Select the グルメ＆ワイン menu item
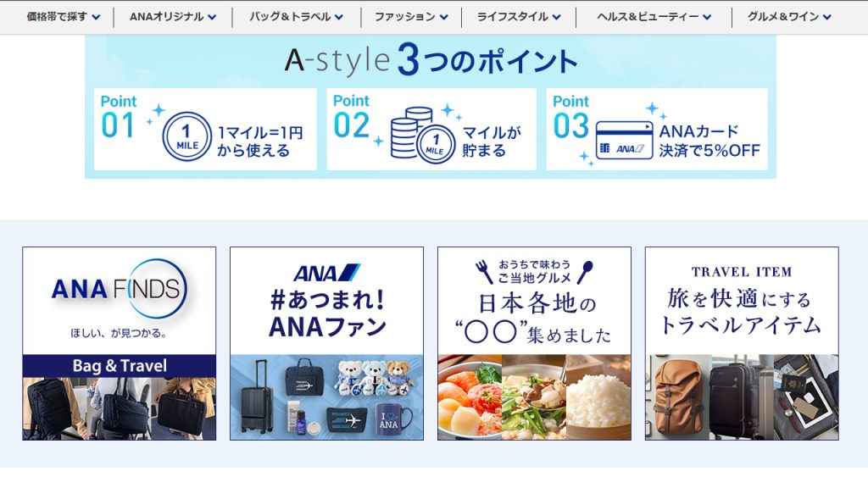This screenshot has width=868, height=488. tap(788, 17)
